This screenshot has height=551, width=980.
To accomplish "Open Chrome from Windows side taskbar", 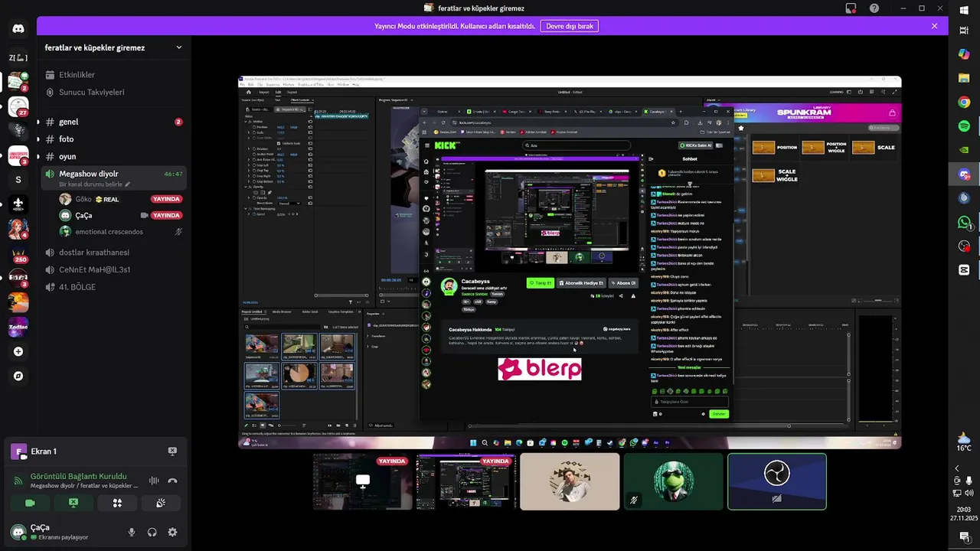I will pyautogui.click(x=964, y=102).
